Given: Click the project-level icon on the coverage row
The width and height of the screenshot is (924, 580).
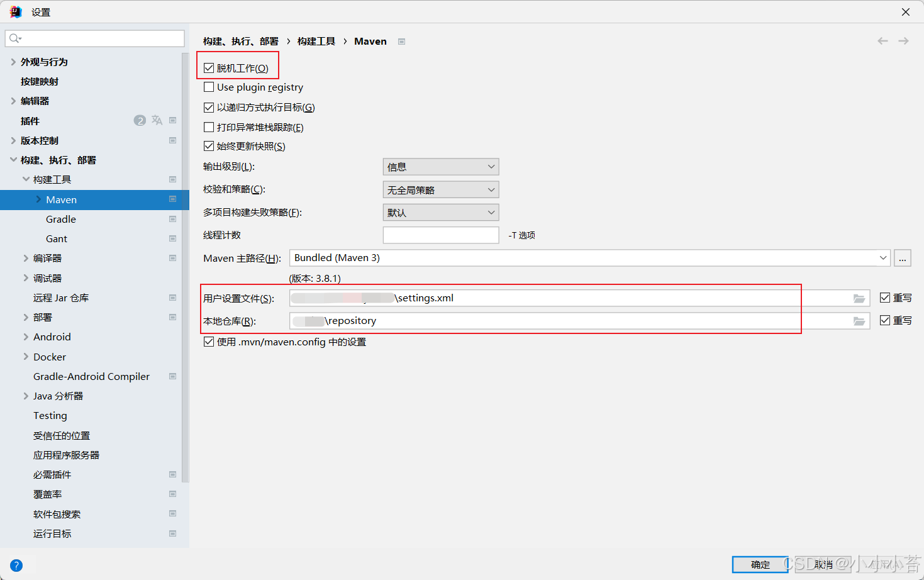Looking at the screenshot, I should [172, 494].
